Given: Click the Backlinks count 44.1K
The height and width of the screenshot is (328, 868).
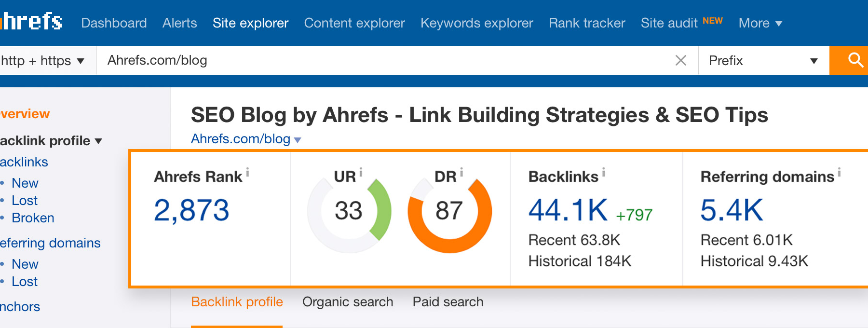Looking at the screenshot, I should click(x=568, y=210).
